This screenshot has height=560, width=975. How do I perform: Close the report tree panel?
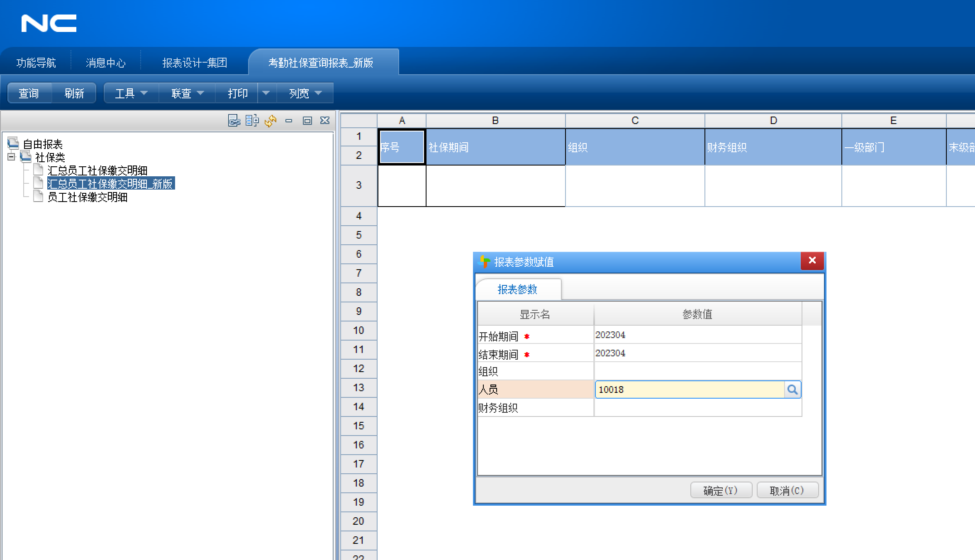[325, 120]
